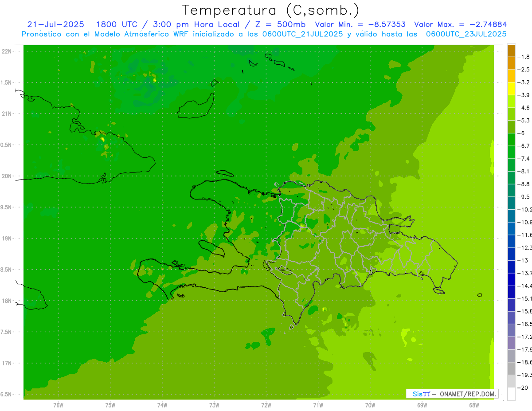Click the '-5.3' colorbar value
This screenshot has height=411, width=532.
(x=524, y=121)
